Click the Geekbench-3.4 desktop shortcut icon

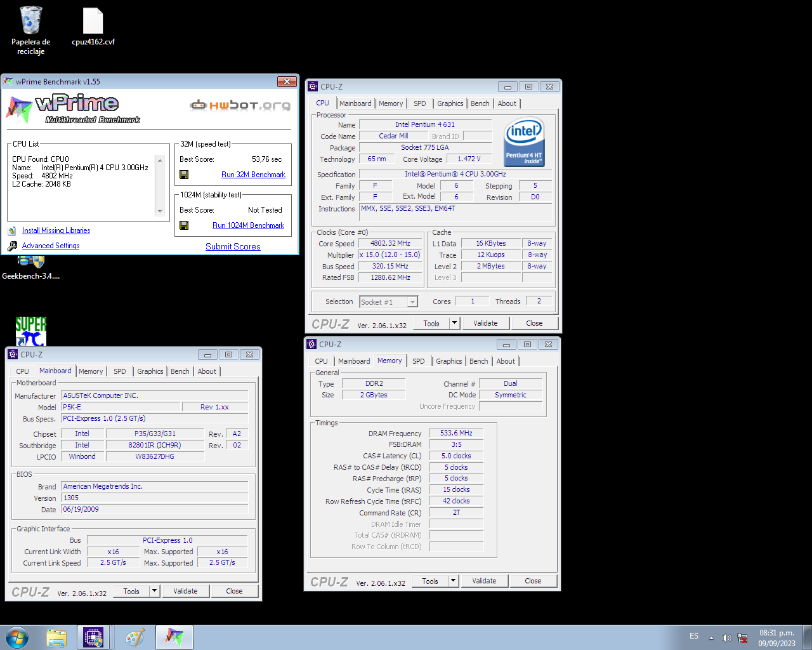coord(30,267)
